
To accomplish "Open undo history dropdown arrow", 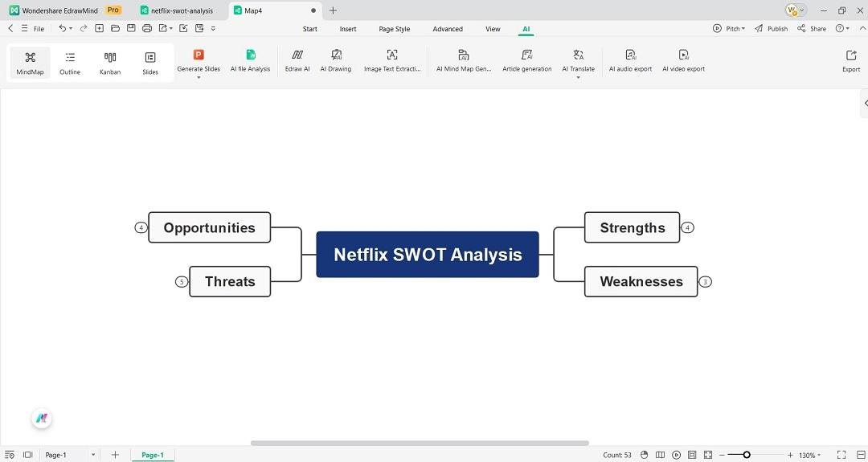I will (71, 28).
